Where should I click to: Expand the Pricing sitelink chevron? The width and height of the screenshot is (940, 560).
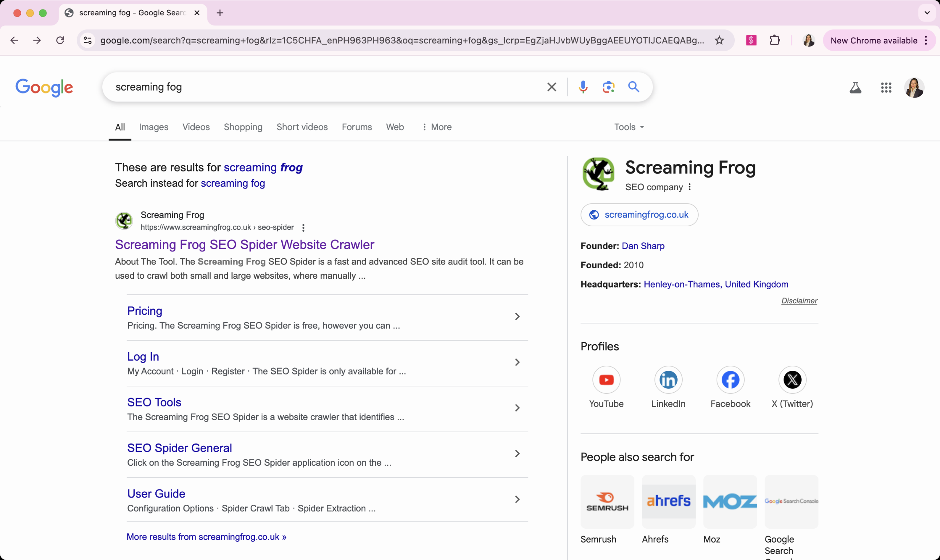point(517,317)
